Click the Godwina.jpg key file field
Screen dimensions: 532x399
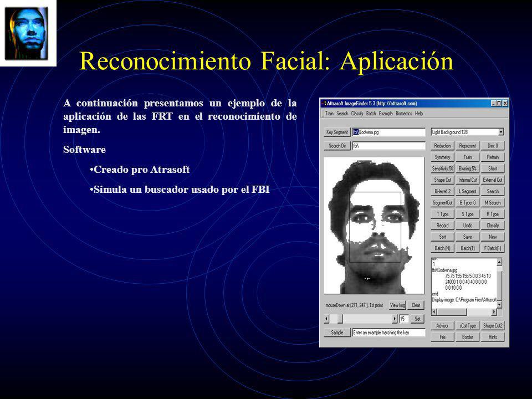click(389, 132)
